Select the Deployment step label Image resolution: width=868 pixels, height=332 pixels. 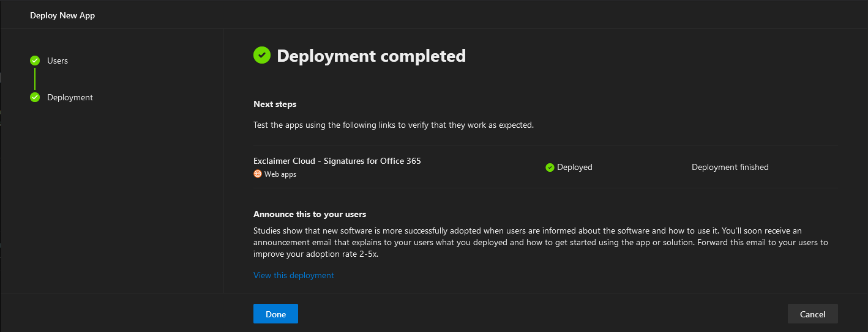(70, 97)
